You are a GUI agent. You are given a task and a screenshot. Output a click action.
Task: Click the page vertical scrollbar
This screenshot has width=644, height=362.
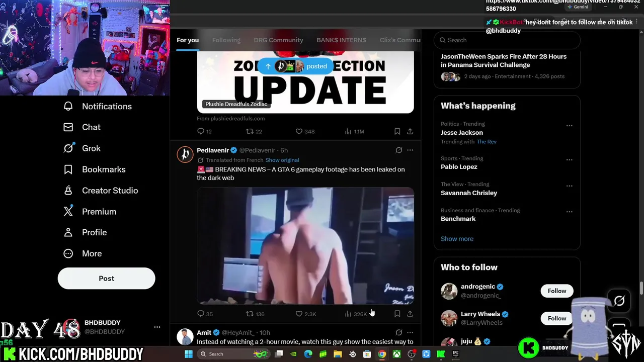coord(641,289)
